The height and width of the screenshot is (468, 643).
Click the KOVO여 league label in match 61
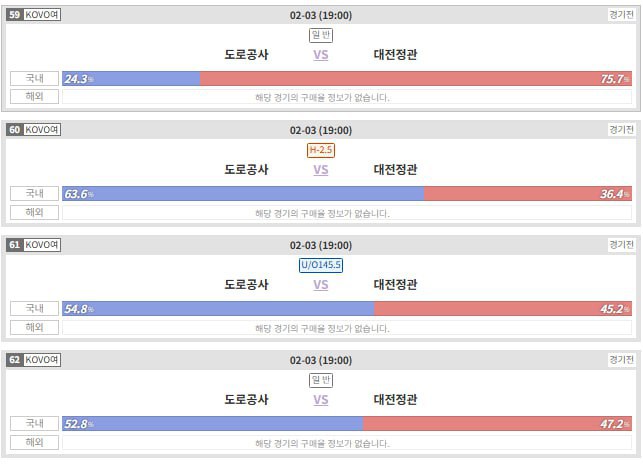pyautogui.click(x=42, y=245)
